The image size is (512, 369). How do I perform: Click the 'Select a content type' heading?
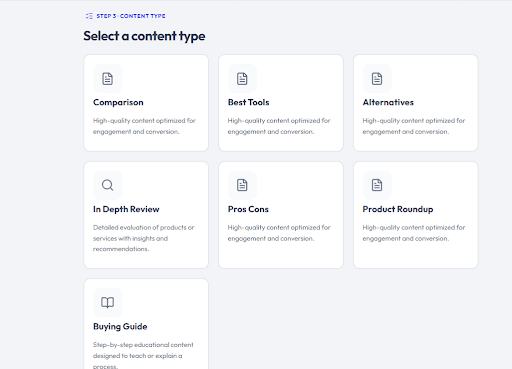[144, 36]
